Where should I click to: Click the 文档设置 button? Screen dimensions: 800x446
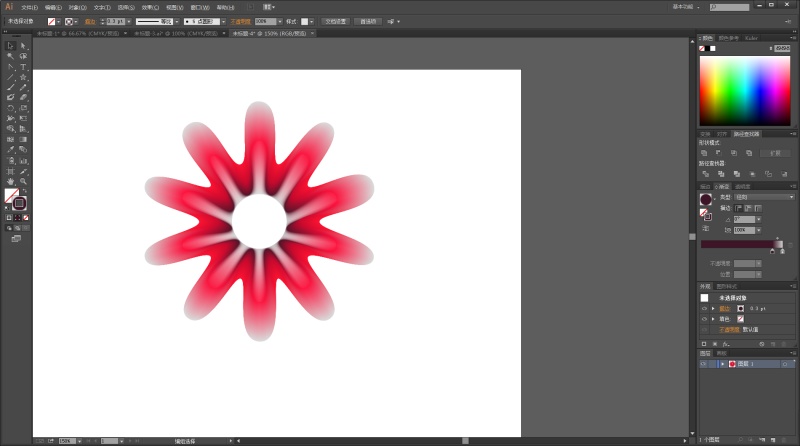(x=335, y=20)
